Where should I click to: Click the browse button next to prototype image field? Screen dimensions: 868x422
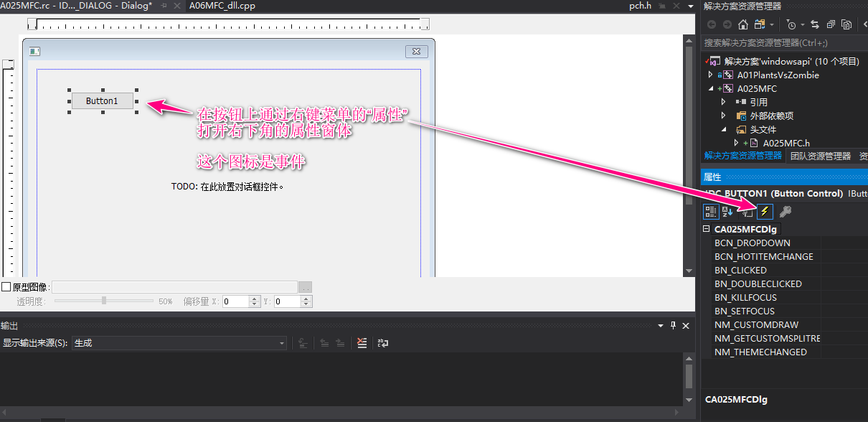305,287
